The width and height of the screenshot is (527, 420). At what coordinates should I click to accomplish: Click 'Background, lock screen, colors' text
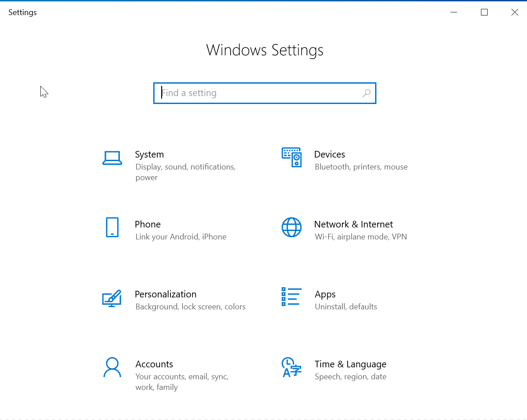(x=190, y=307)
